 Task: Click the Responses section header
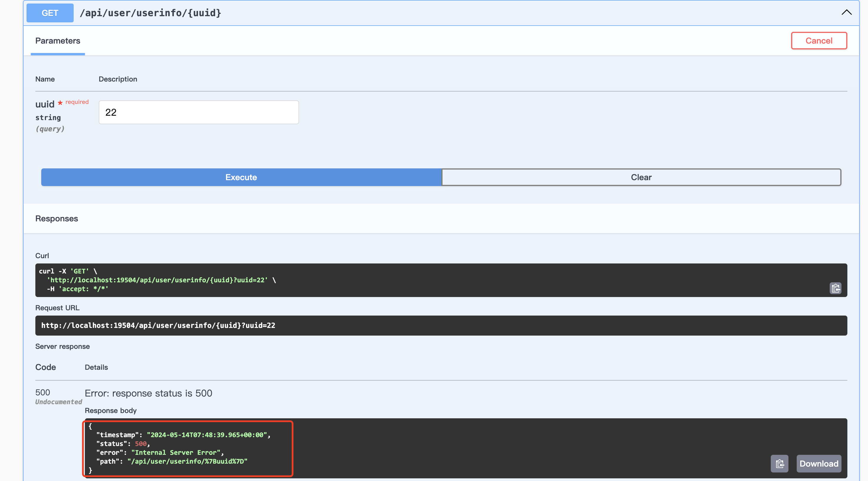tap(57, 218)
